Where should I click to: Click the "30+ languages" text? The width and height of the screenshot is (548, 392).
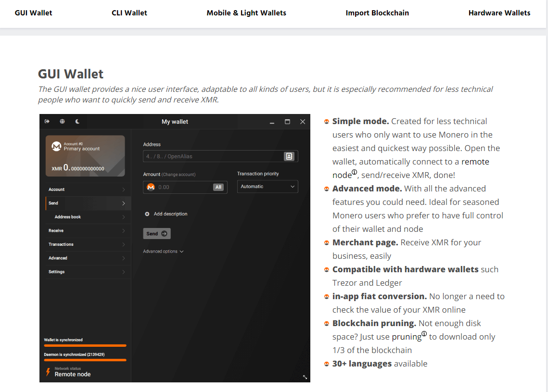362,364
